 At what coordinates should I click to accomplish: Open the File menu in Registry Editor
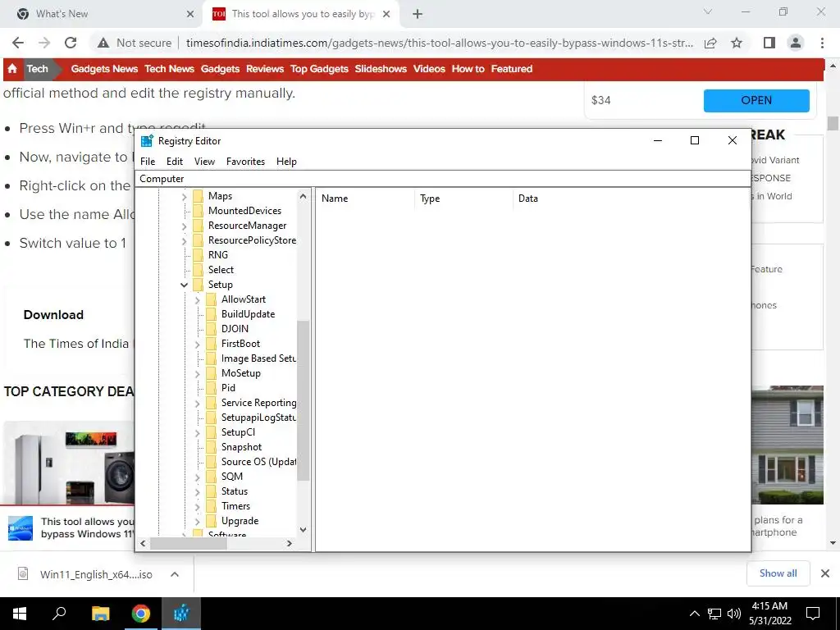pyautogui.click(x=148, y=162)
